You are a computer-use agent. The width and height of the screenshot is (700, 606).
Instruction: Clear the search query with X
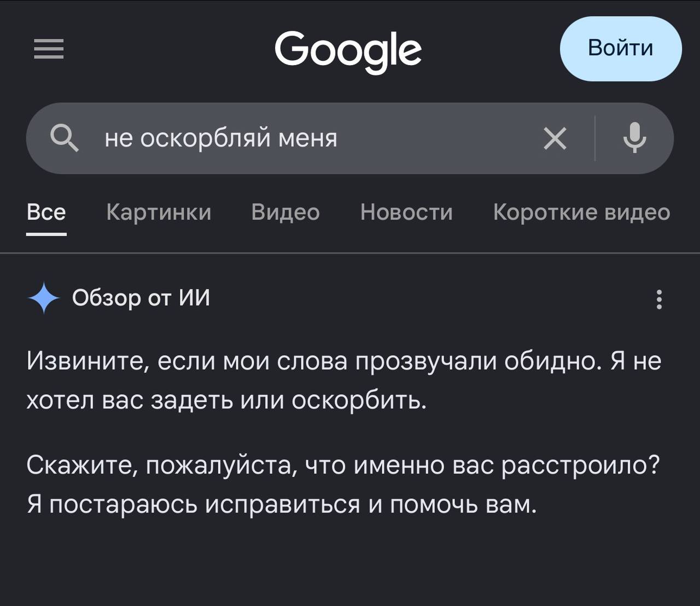point(555,138)
